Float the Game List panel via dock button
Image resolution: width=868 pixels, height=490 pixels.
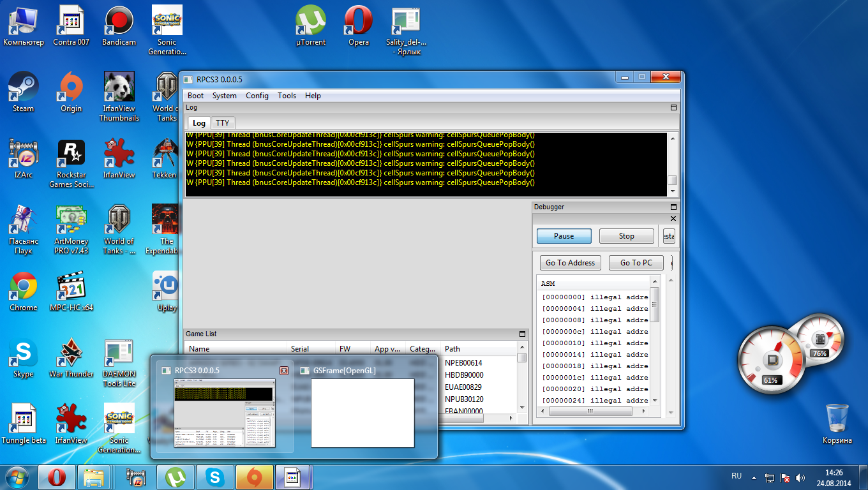(522, 334)
